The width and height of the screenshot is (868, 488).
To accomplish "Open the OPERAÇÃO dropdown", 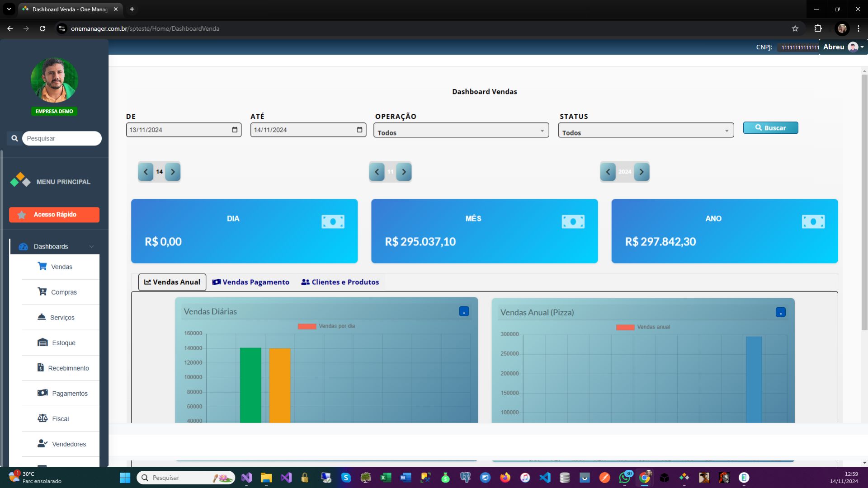I will [x=461, y=131].
